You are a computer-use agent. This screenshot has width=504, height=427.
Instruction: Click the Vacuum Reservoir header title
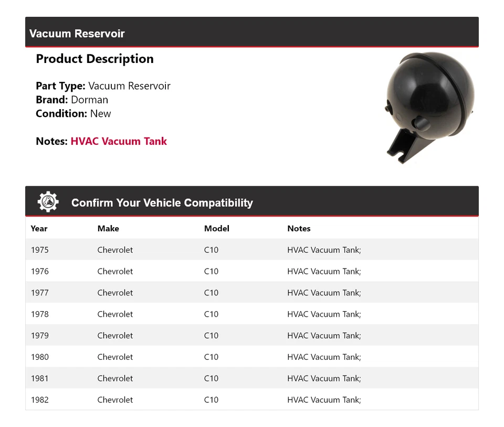tap(77, 34)
